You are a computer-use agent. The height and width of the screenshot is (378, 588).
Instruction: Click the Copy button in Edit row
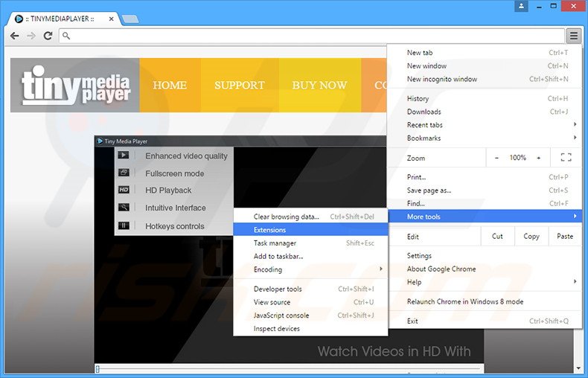[x=531, y=237]
